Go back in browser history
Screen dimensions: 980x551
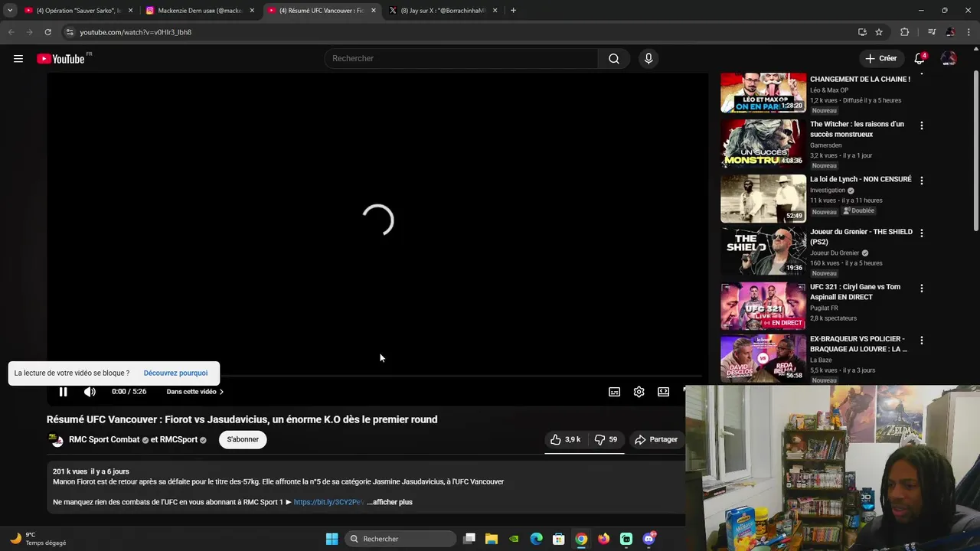pos(11,32)
